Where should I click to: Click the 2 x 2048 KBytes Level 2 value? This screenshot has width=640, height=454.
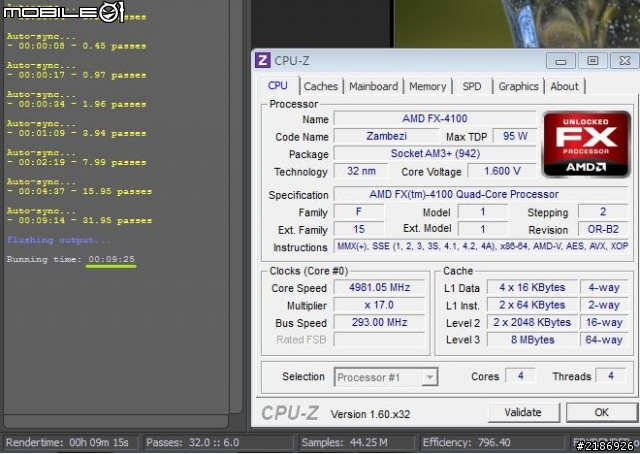[x=532, y=323]
